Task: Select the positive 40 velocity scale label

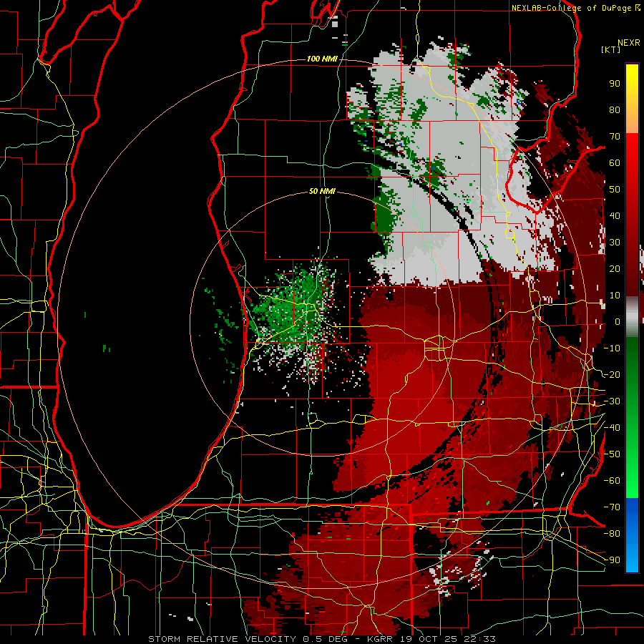Action: click(x=615, y=215)
